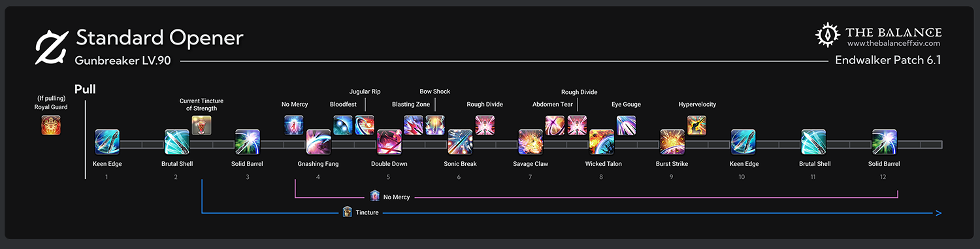Select the Double Down skill icon
This screenshot has width=980, height=249.
pos(389,142)
